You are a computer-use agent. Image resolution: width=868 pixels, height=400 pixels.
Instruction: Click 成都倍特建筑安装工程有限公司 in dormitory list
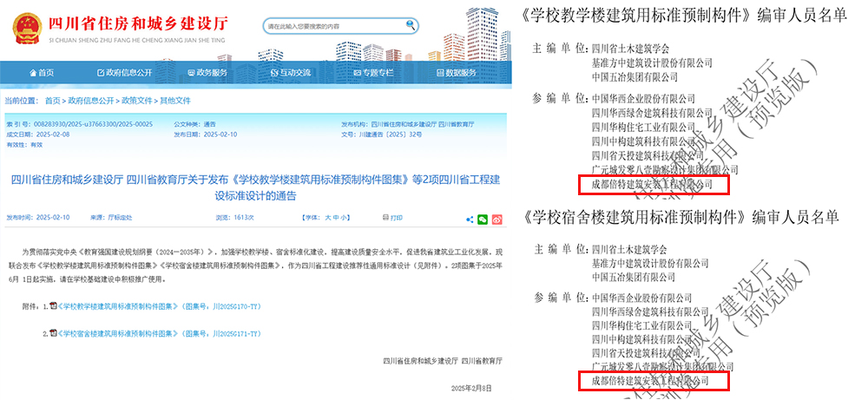coord(650,381)
